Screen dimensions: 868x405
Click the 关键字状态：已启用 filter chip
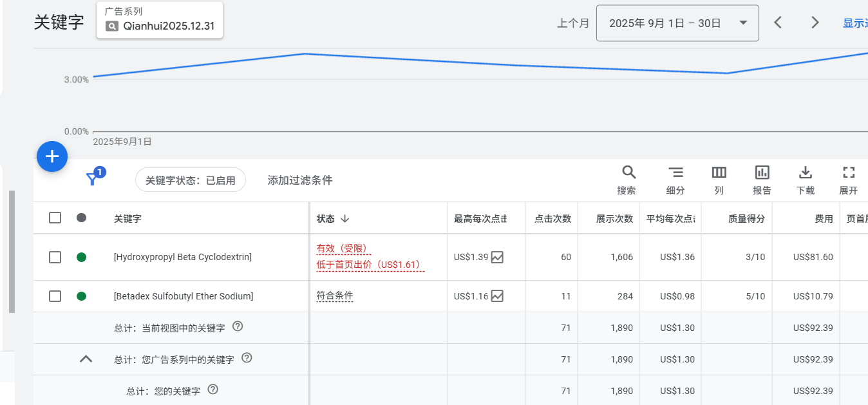point(191,180)
